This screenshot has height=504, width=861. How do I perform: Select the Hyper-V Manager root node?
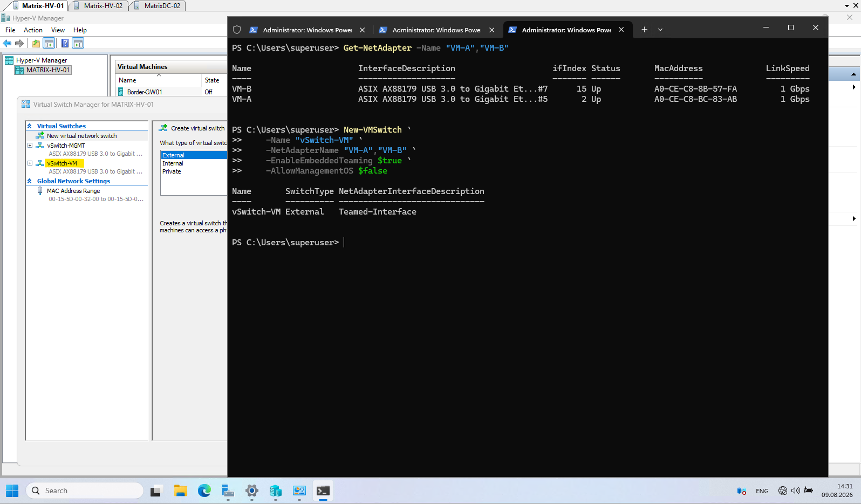[x=42, y=60]
